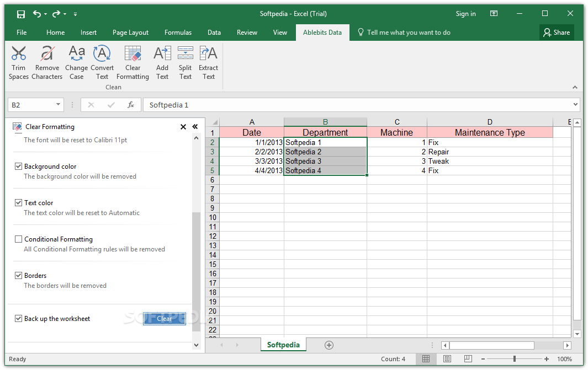Screen dimensions: 588x370
Task: Switch to the Home tab
Action: 56,33
